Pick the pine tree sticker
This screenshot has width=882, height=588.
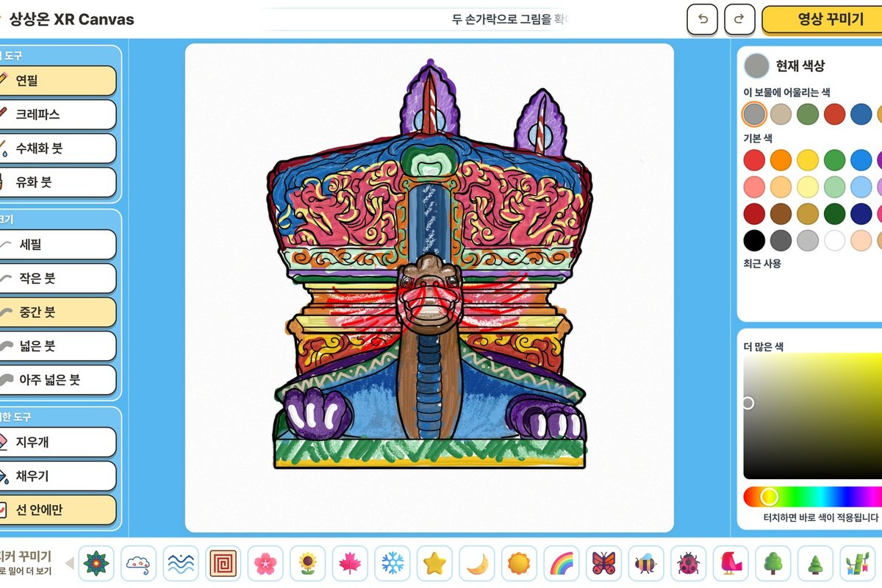[816, 564]
